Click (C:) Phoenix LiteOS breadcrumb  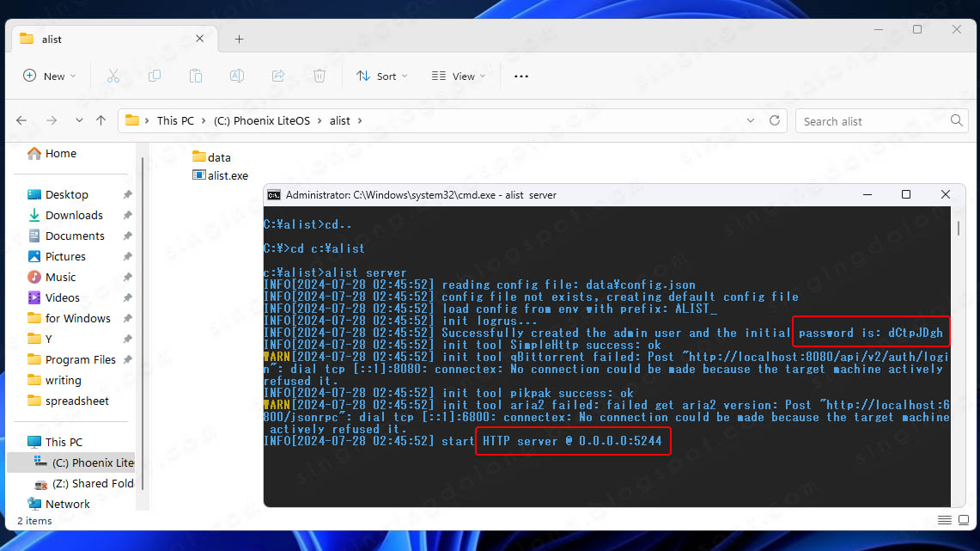tap(261, 120)
